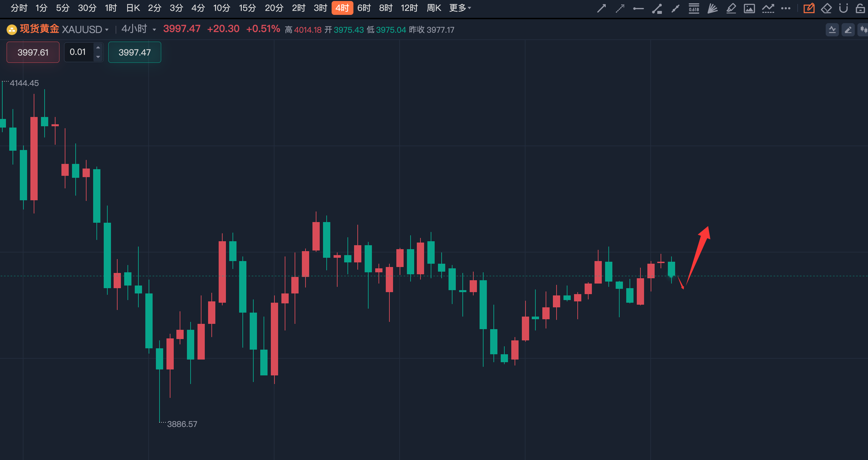
Task: Select the solid arrow line drawing tool
Action: [x=601, y=8]
